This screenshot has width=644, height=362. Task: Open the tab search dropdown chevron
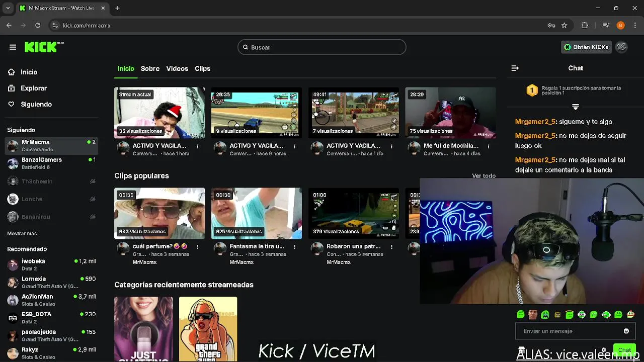point(8,8)
